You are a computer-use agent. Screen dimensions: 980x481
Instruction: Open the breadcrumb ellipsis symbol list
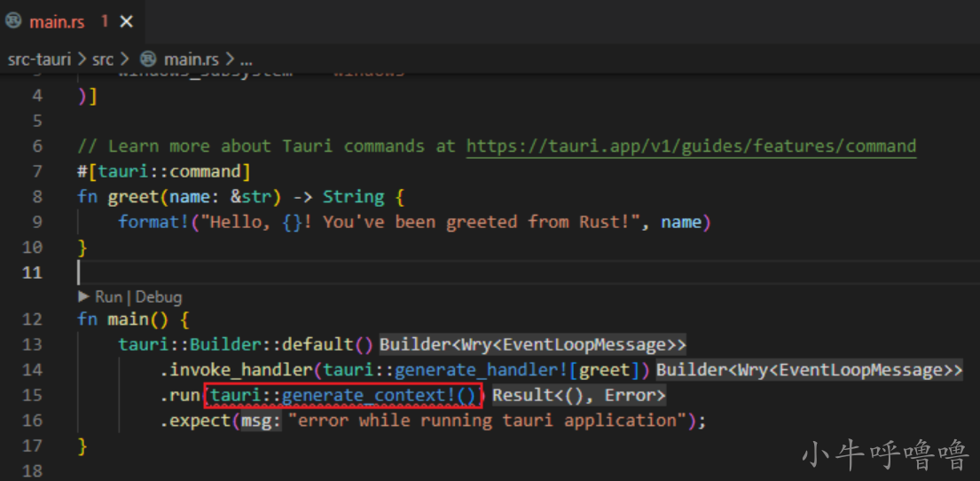point(246,60)
